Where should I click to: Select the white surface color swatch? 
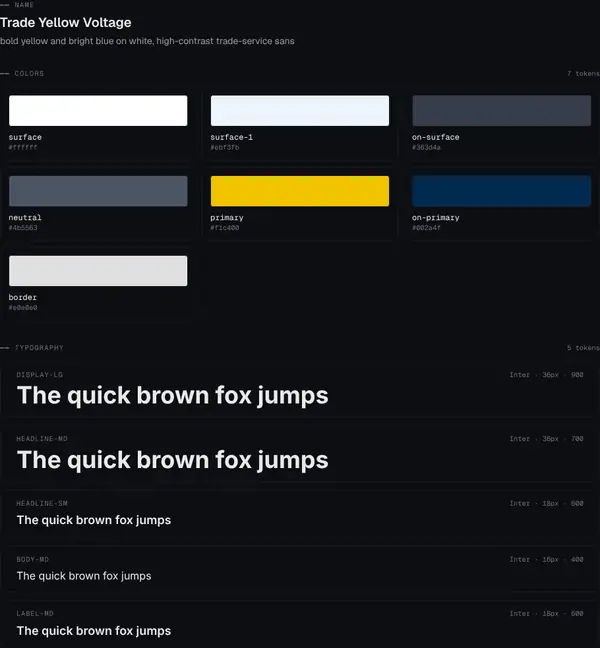98,111
